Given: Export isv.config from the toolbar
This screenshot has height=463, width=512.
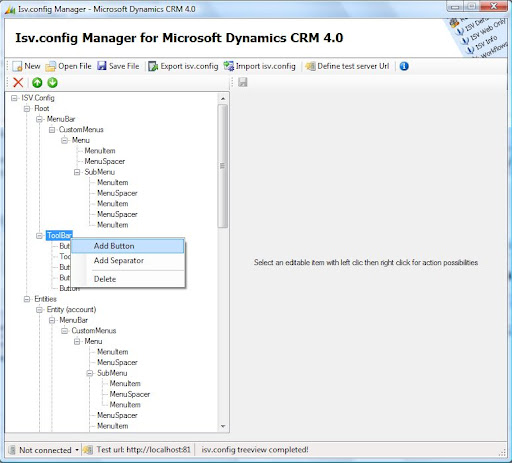Looking at the screenshot, I should pyautogui.click(x=183, y=66).
